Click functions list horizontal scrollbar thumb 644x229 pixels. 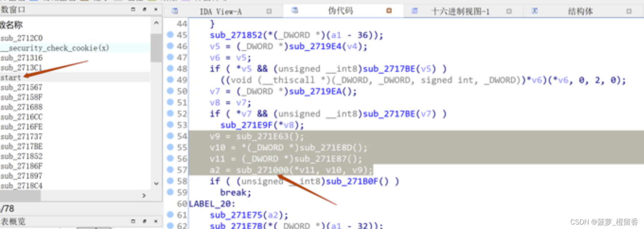tap(20, 195)
